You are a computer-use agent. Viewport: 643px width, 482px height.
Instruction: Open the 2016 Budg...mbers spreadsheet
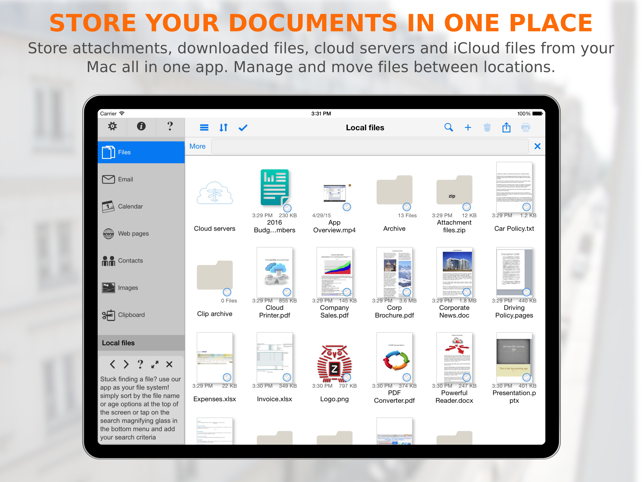pyautogui.click(x=274, y=201)
